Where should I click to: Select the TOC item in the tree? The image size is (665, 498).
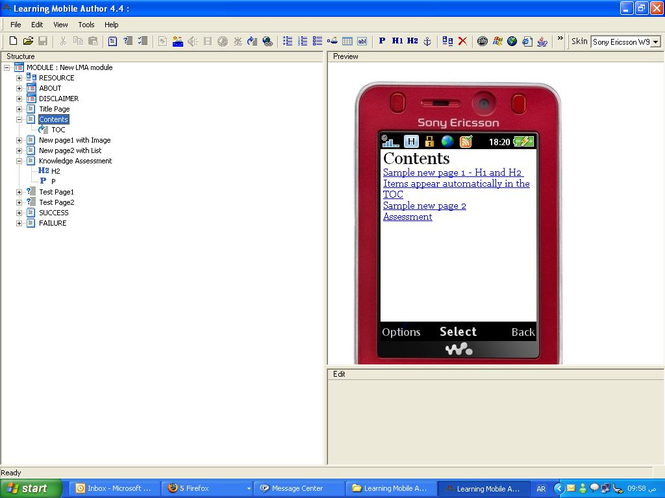click(x=58, y=130)
